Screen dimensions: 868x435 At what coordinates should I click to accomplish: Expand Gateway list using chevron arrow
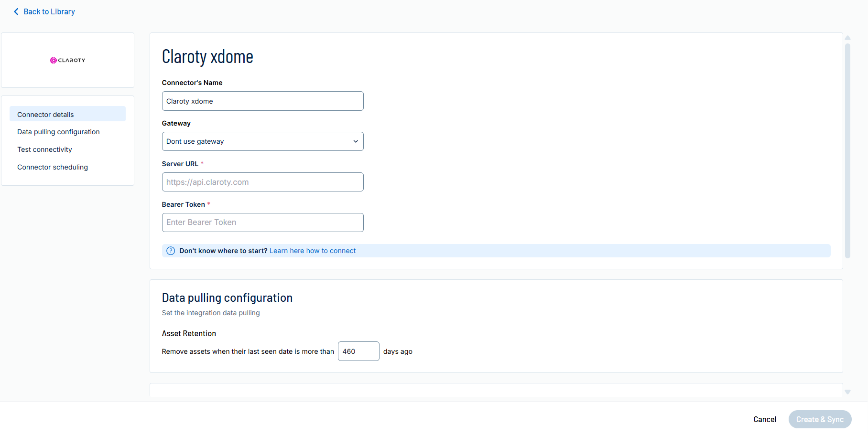[355, 141]
